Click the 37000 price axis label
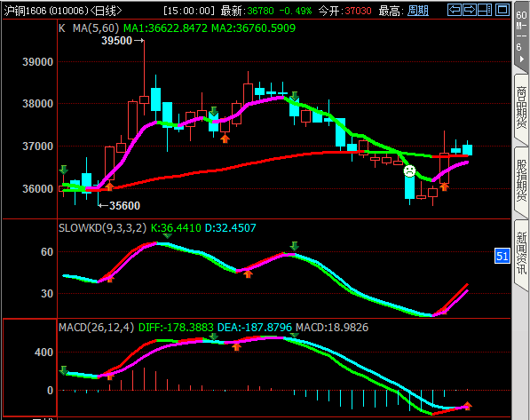The image size is (530, 420). (37, 147)
